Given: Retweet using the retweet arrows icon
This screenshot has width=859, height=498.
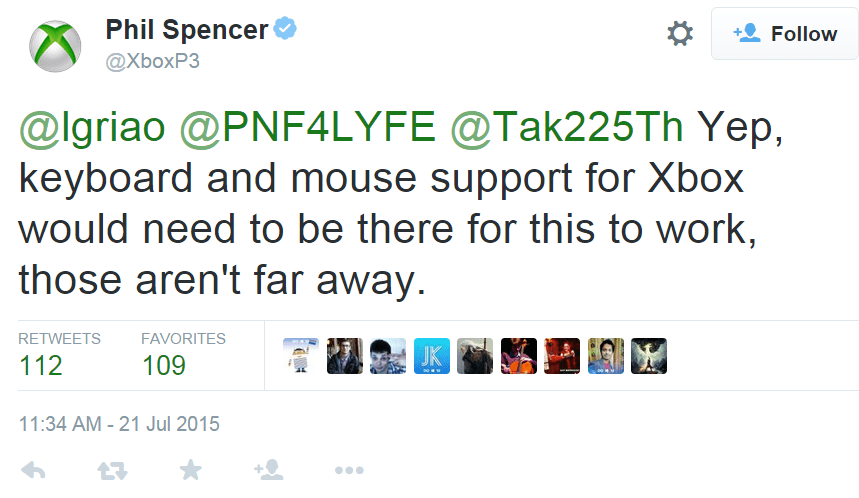Looking at the screenshot, I should click(x=110, y=470).
